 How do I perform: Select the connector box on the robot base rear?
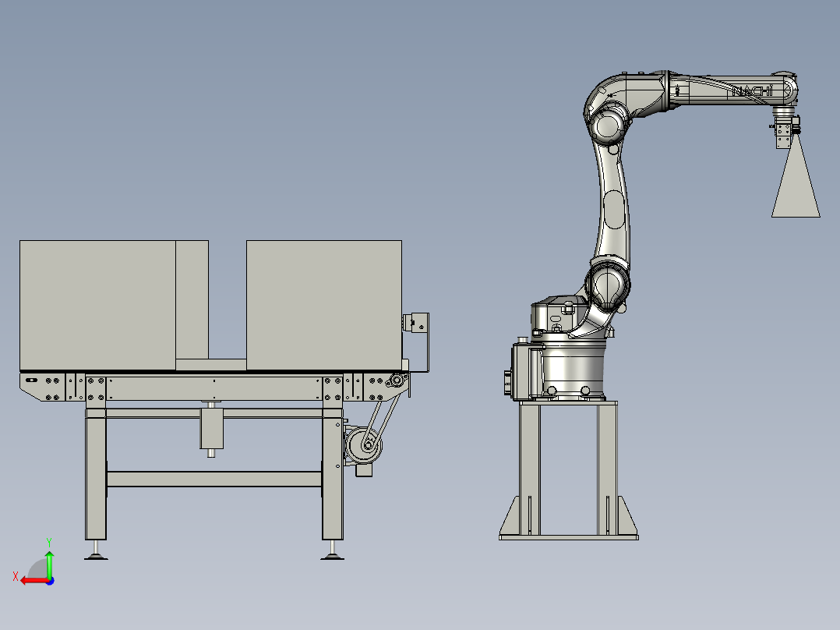[x=522, y=372]
